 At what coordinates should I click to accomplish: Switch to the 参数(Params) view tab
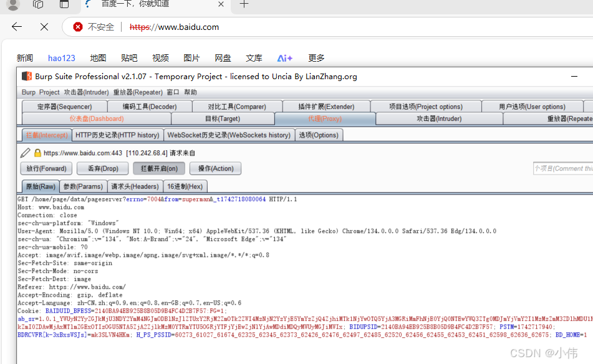[x=83, y=186]
